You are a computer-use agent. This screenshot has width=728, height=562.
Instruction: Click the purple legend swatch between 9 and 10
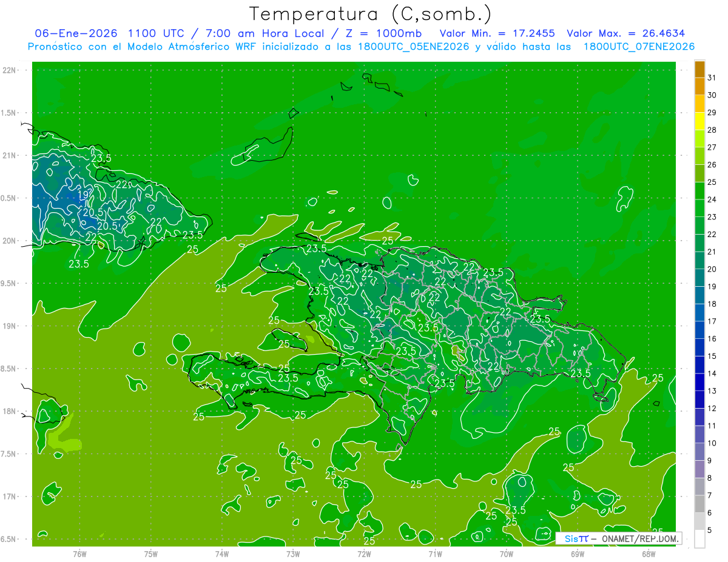point(699,452)
